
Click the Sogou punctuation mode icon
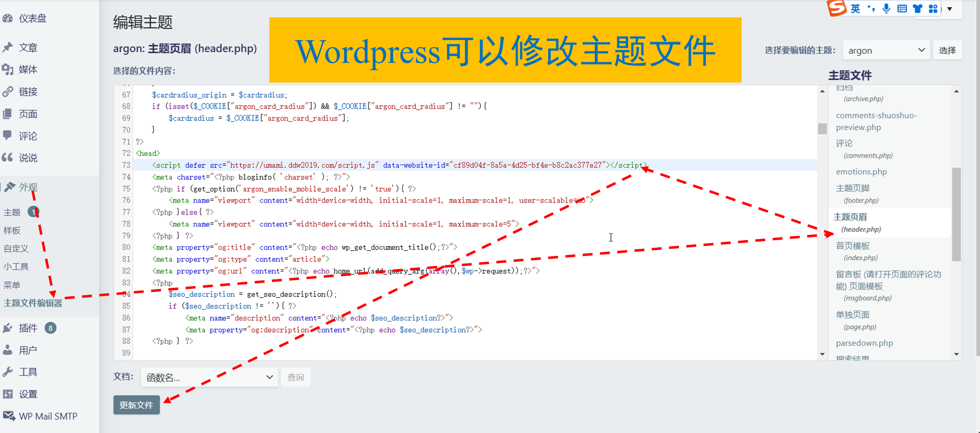[871, 9]
